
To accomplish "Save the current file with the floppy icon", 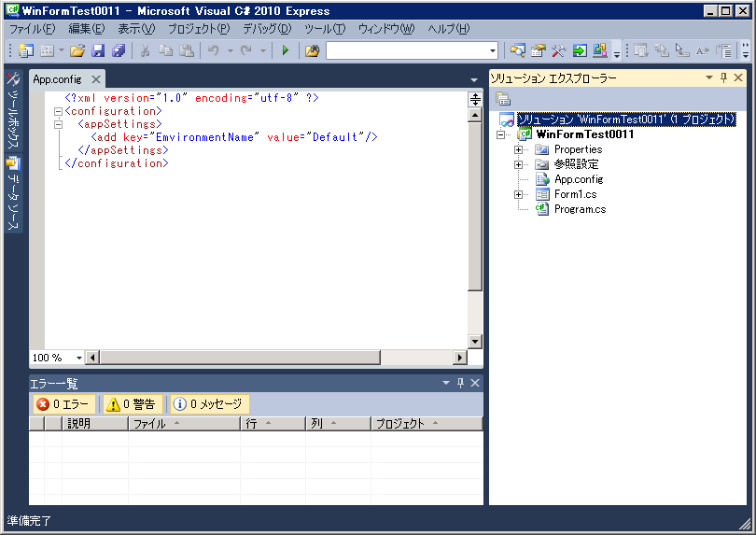I will (x=98, y=50).
